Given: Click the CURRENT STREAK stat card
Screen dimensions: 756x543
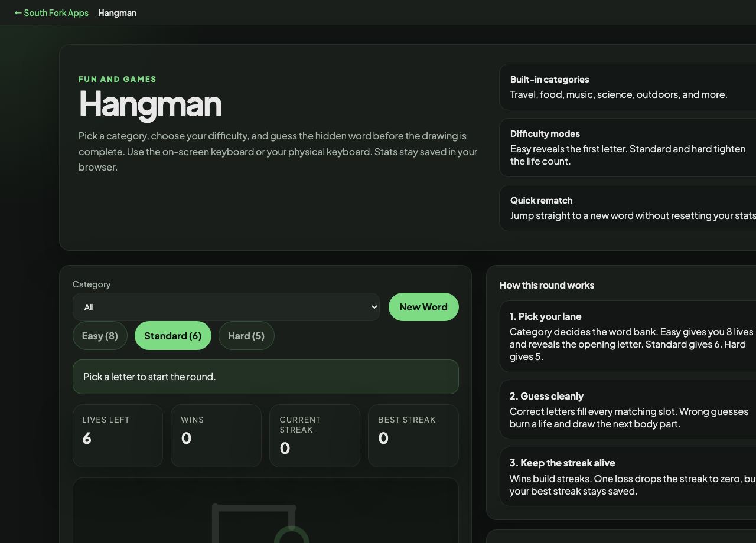Looking at the screenshot, I should pyautogui.click(x=315, y=436).
